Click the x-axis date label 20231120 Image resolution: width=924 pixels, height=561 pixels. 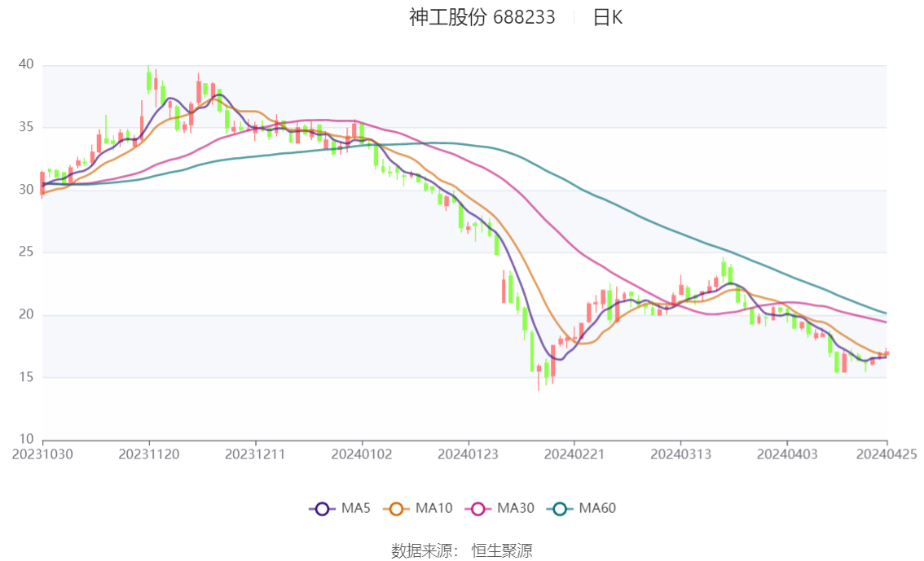point(149,454)
